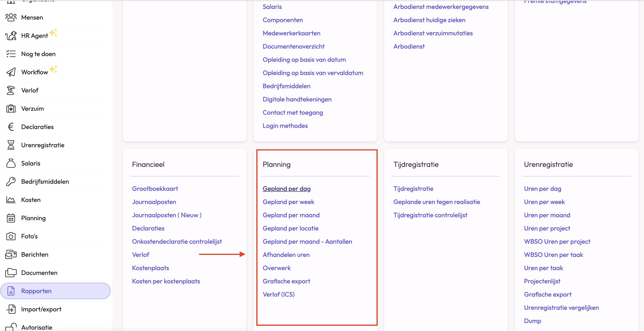Screen dimensions: 644x331
Task: Click the Urenregistratie hourglass icon
Action: pyautogui.click(x=11, y=145)
